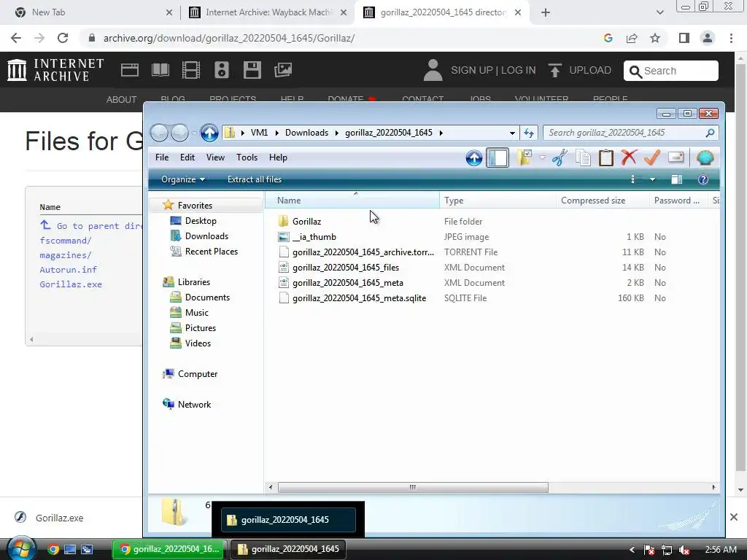Open Recent Places in navigation pane
This screenshot has width=747, height=560.
(x=211, y=252)
